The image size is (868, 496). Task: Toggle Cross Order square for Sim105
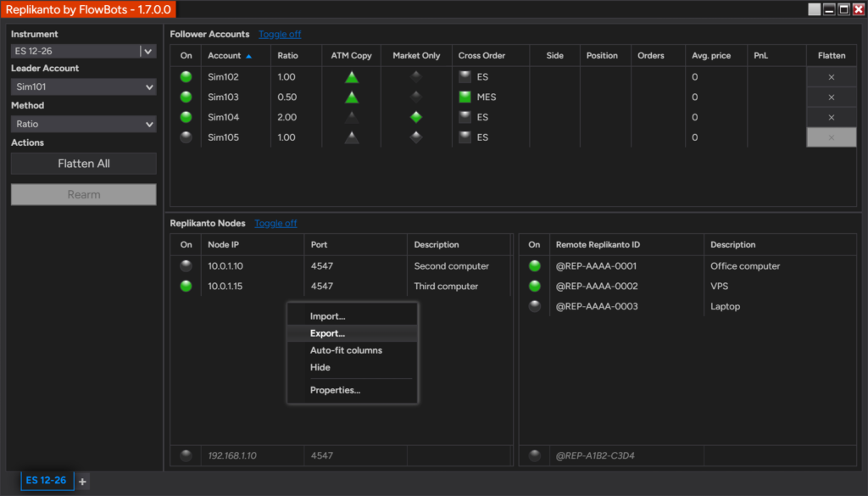(x=465, y=137)
